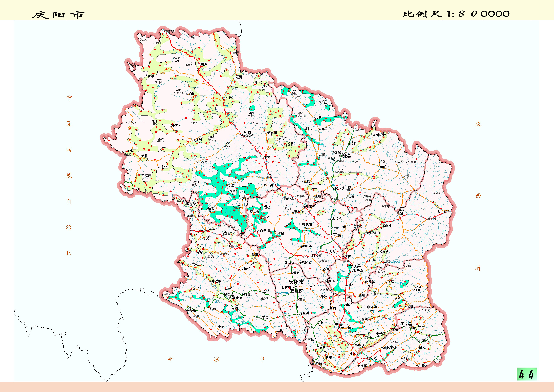Click the green page number 44
The image size is (554, 392).
point(527,374)
